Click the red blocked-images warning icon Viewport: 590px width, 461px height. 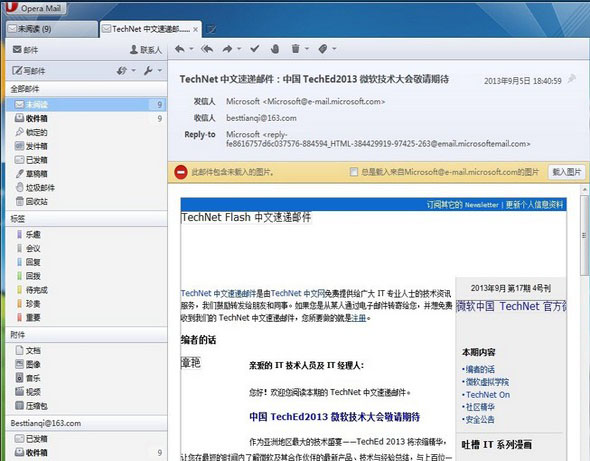tap(181, 172)
